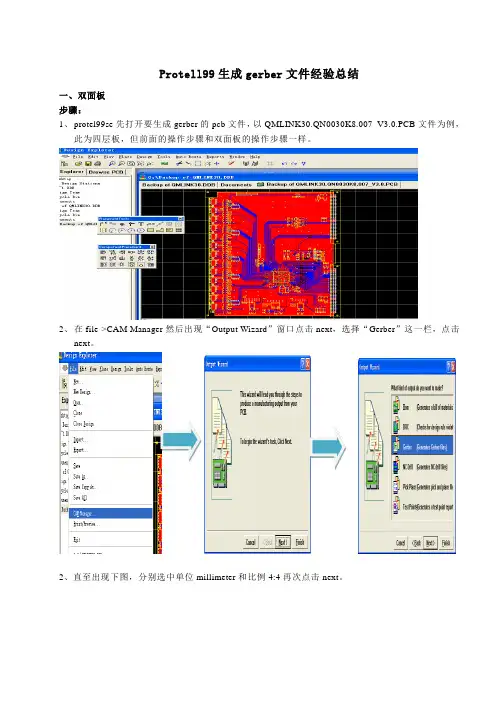Viewport: 496px width, 702px height.
Task: Open the Help menu in top screenshot
Action: (255, 157)
